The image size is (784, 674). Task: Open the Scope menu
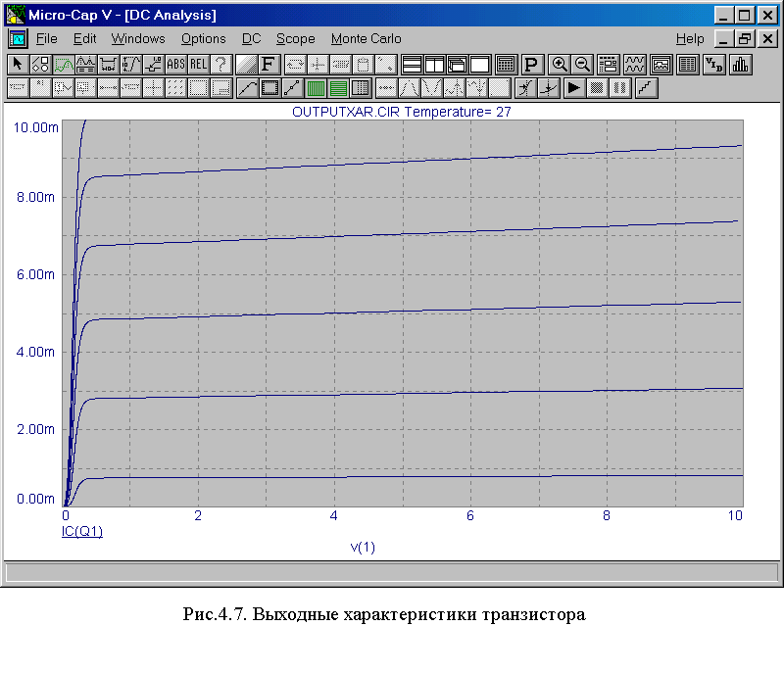pos(296,38)
